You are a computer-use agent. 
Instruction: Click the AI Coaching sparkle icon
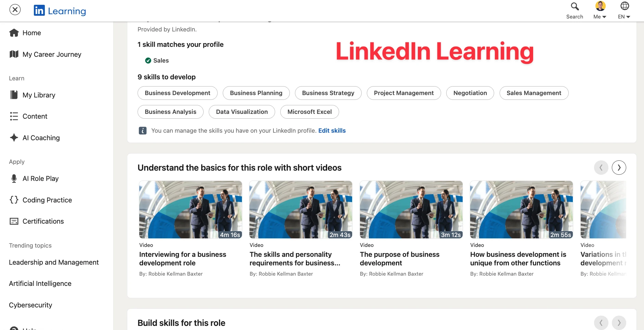(14, 138)
